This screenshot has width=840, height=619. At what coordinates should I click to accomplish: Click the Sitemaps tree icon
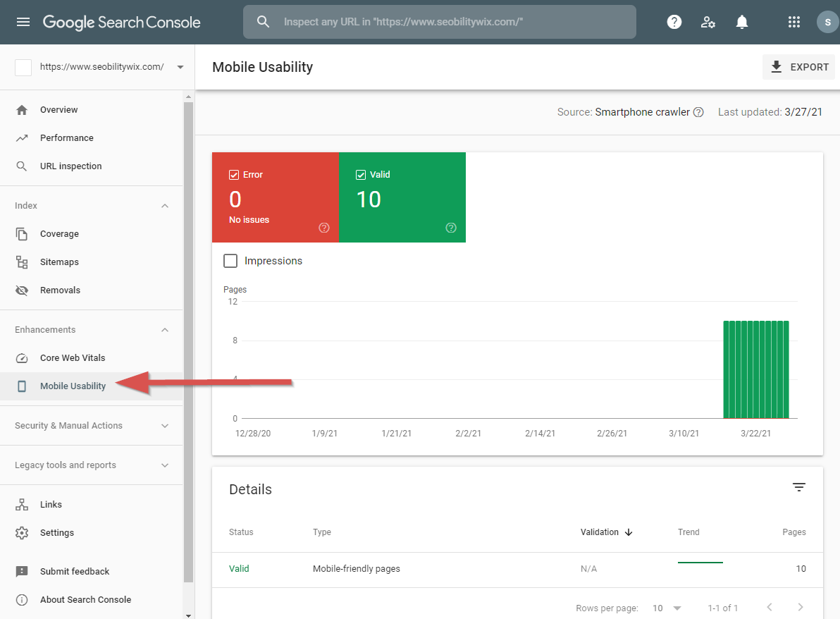(21, 262)
